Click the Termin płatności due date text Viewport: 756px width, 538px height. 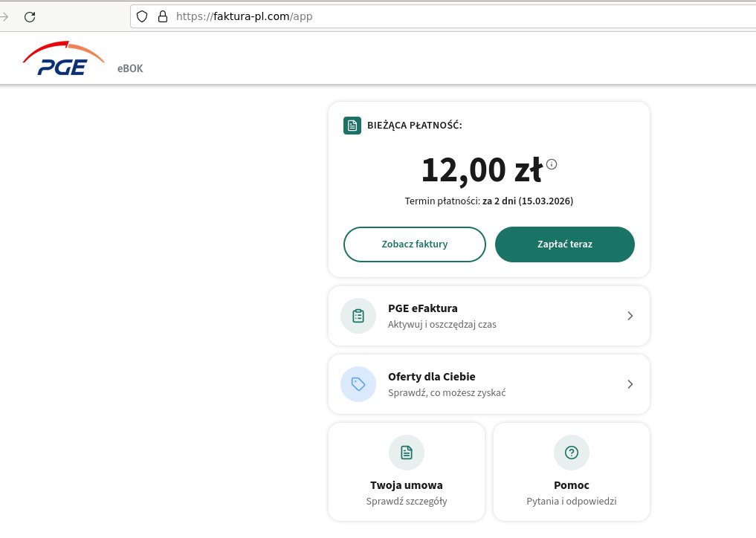(x=489, y=201)
